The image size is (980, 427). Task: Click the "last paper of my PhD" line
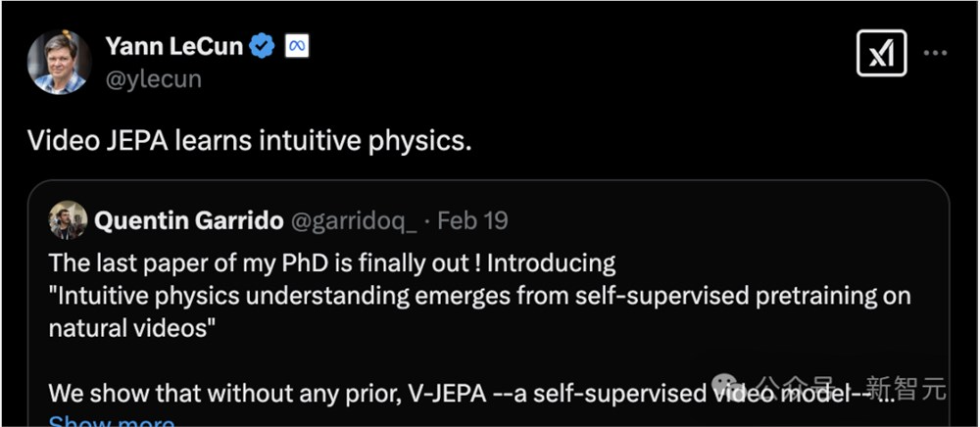(331, 262)
